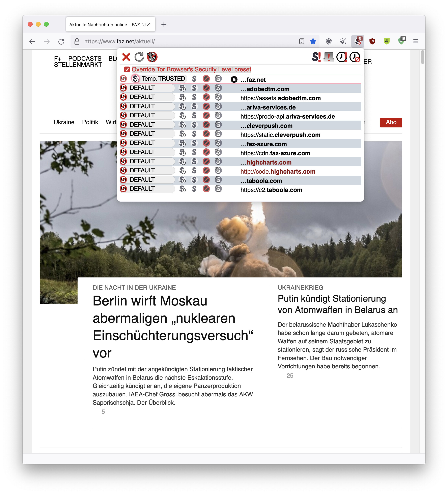Click the 25 comment count
448x494 pixels.
coord(290,376)
